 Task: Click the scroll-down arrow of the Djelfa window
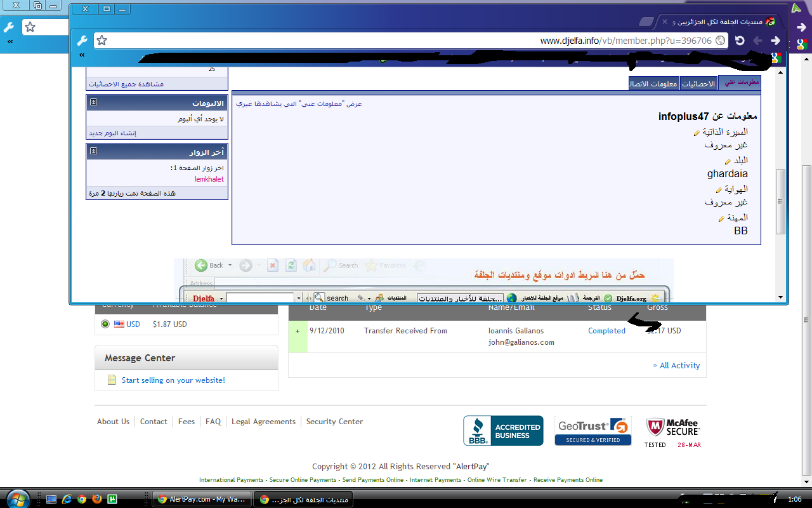(780, 297)
